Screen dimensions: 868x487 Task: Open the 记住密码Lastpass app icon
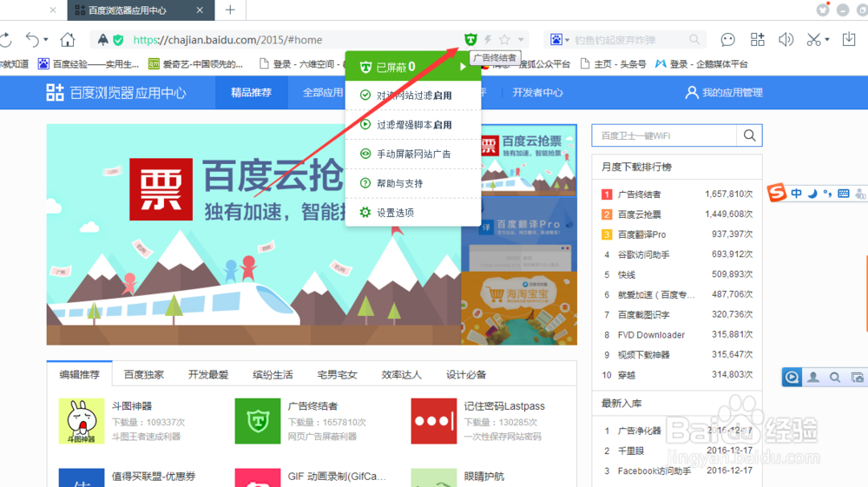point(433,421)
